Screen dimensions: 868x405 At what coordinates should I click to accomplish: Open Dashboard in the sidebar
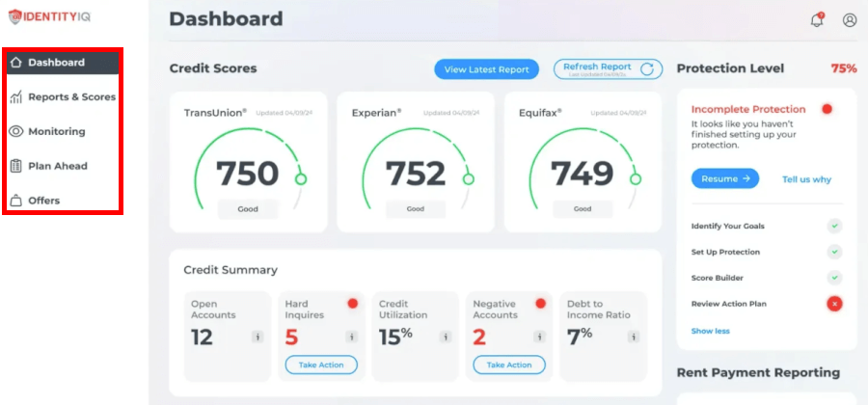click(63, 63)
